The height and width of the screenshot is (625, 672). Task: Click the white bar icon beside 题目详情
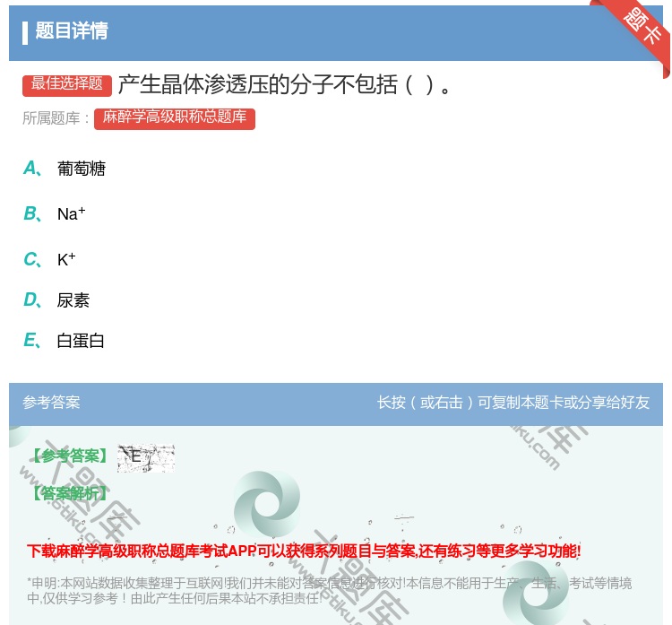pyautogui.click(x=25, y=32)
